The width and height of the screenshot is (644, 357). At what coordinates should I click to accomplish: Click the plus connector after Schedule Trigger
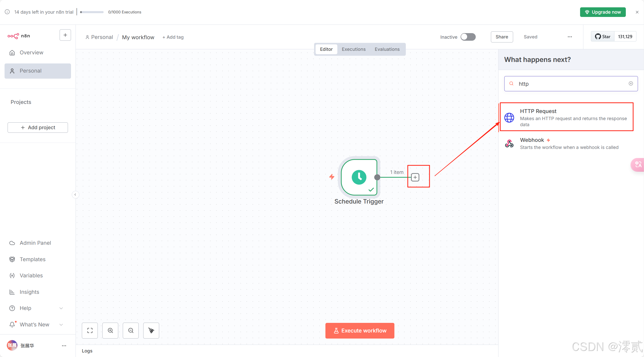(415, 177)
